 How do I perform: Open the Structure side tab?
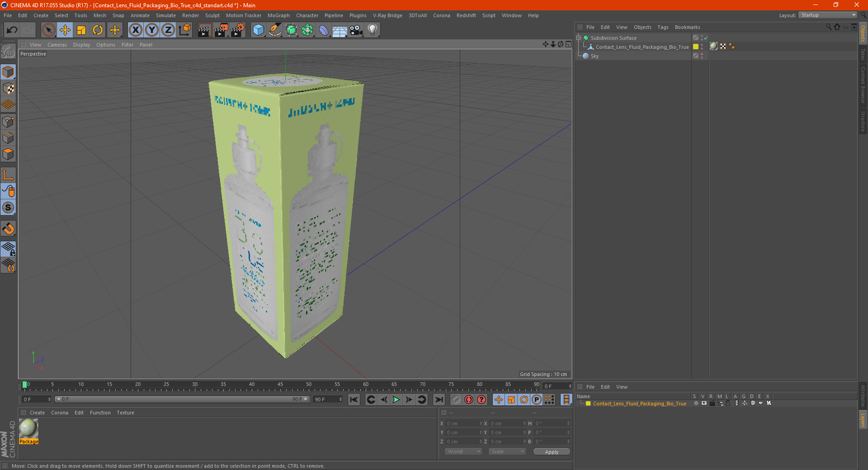point(863,121)
